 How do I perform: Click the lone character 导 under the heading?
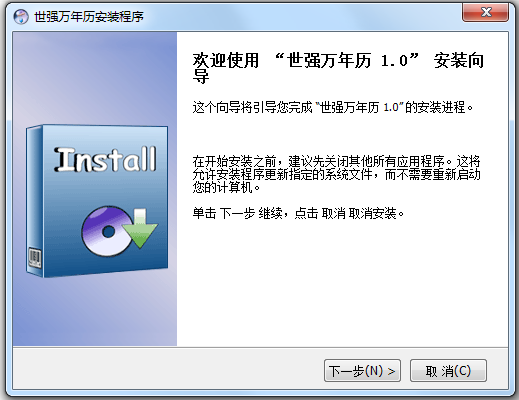201,76
